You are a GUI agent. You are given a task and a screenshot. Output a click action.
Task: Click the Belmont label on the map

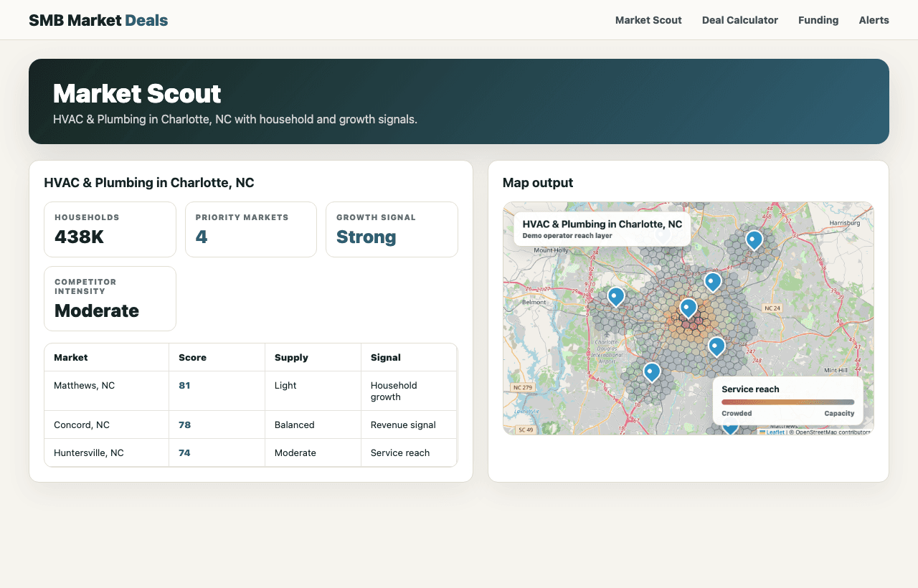(534, 302)
